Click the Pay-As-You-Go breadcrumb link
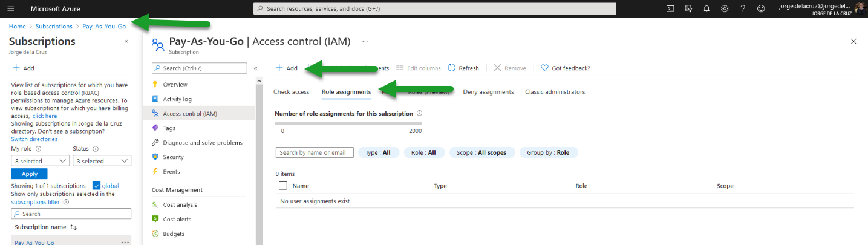This screenshot has width=868, height=245. coord(104,27)
